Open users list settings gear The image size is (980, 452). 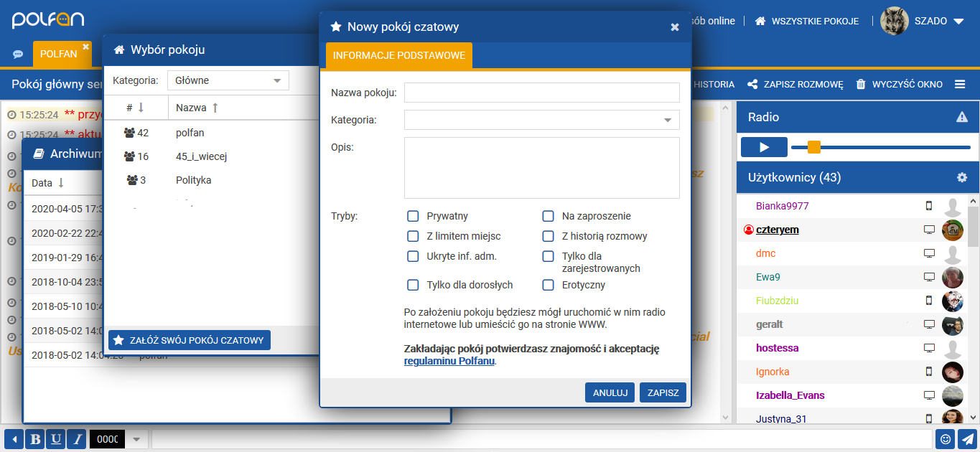(x=962, y=177)
